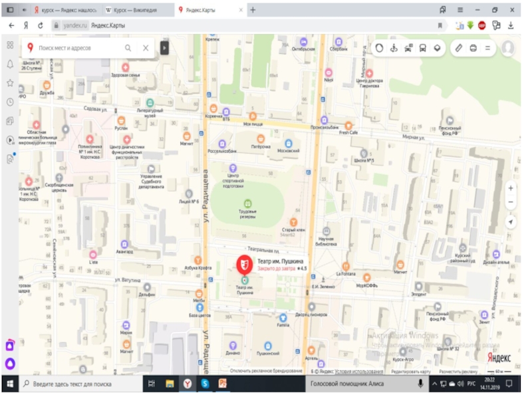Open notifications bell in left sidebar
532x399 pixels.
(10, 64)
